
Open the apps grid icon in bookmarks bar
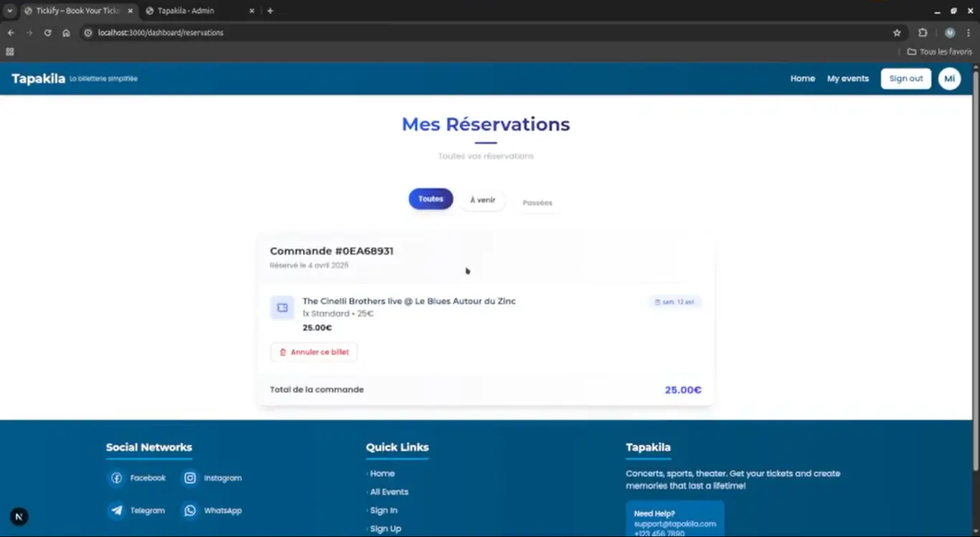10,52
